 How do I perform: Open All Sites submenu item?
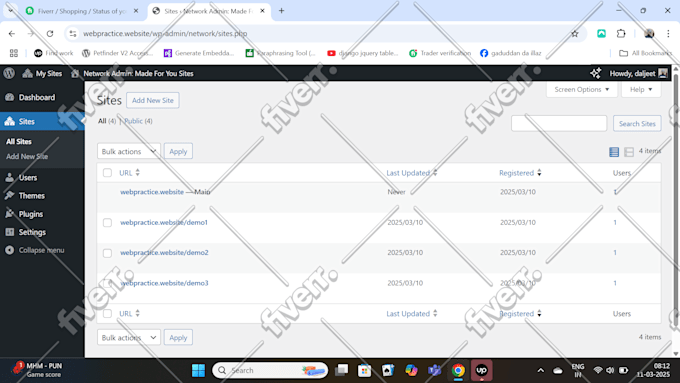point(19,141)
